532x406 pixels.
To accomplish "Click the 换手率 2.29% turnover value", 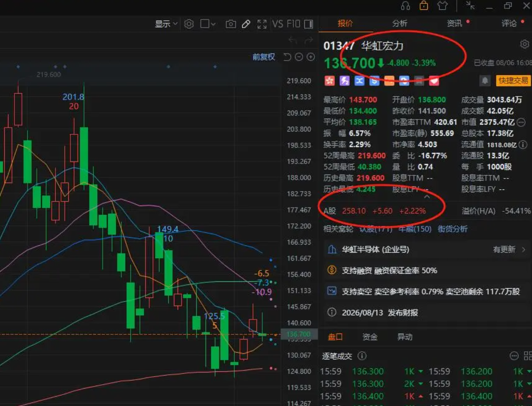I will coord(359,145).
